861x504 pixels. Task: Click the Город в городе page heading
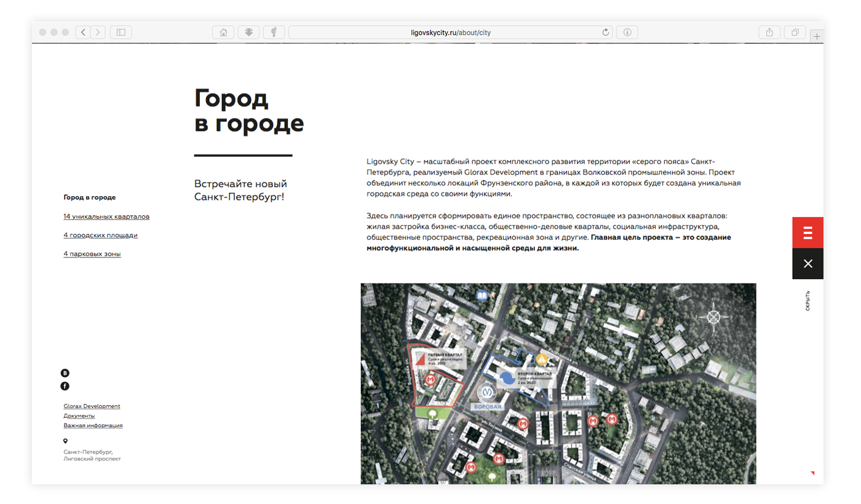(249, 111)
